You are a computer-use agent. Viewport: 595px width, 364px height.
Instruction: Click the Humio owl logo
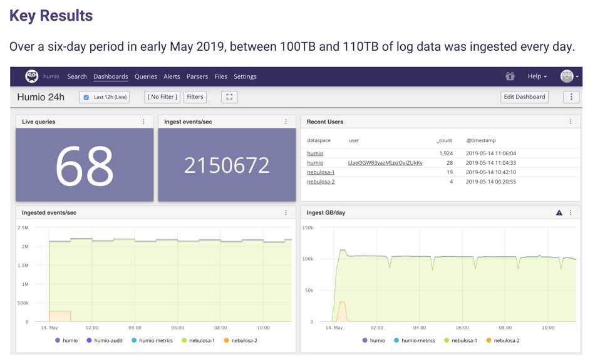coord(32,76)
